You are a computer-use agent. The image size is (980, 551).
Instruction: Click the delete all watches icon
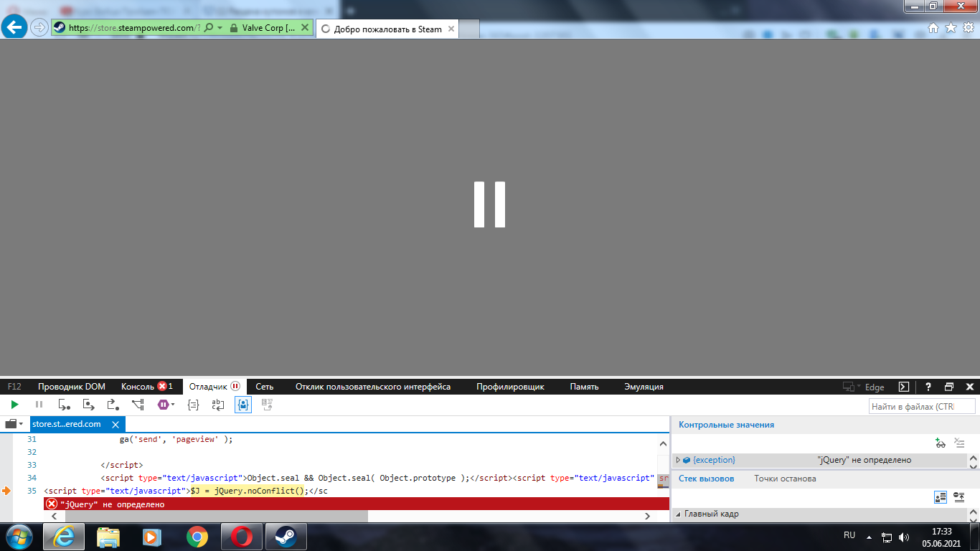click(959, 443)
